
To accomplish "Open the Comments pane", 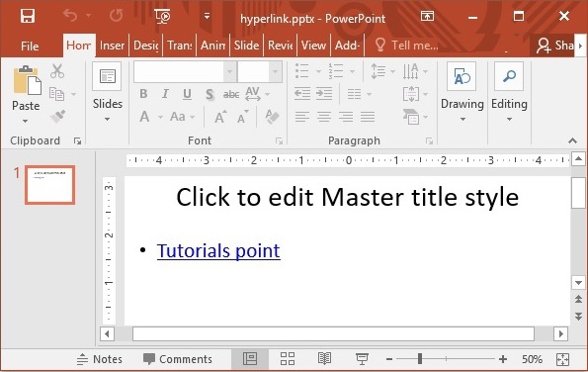I will (178, 359).
